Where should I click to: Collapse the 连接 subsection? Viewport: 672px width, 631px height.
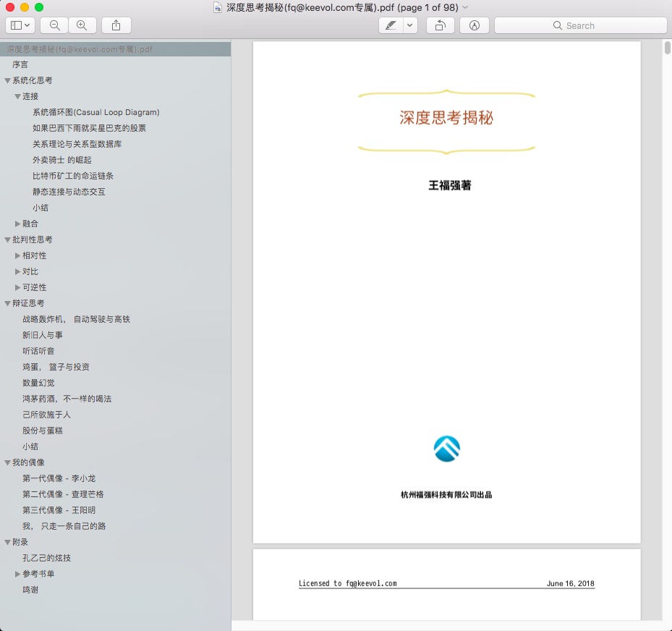tap(17, 96)
